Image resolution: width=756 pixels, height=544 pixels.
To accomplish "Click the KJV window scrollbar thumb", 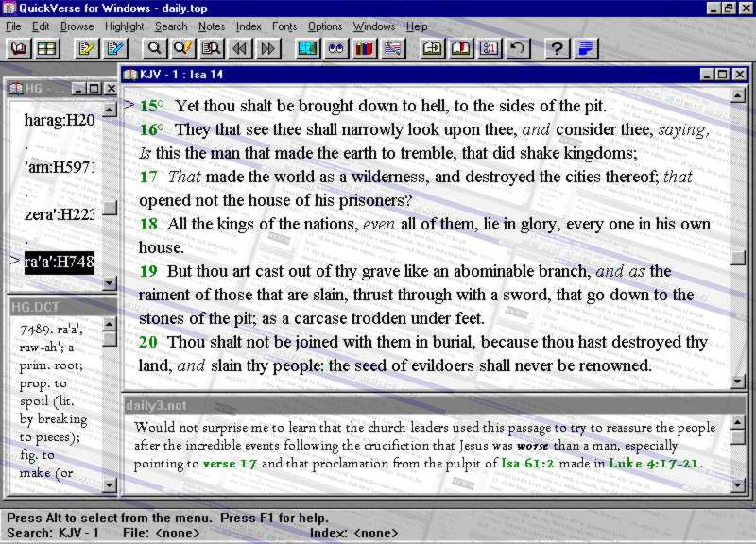I will [738, 258].
